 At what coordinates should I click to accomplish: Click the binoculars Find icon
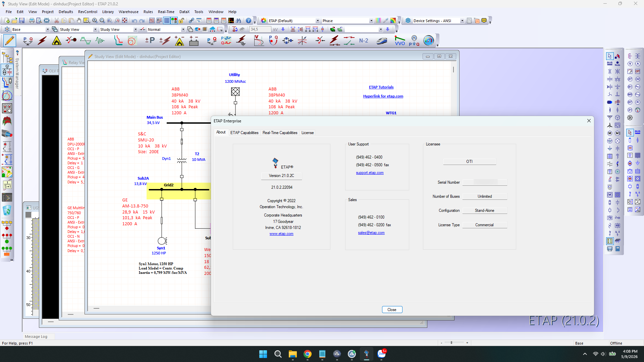pyautogui.click(x=238, y=21)
